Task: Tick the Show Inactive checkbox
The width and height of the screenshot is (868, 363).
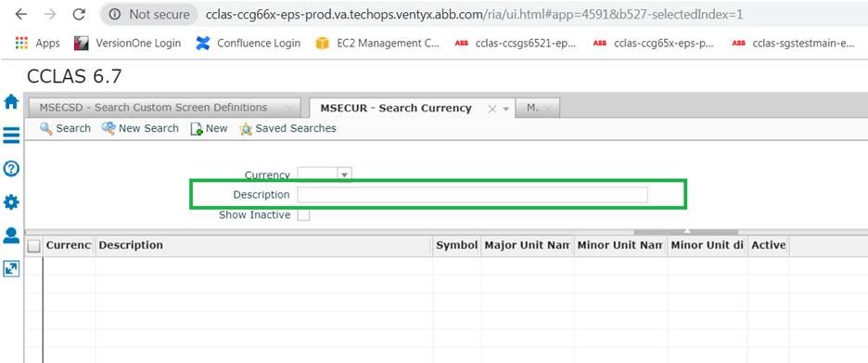Action: point(303,215)
